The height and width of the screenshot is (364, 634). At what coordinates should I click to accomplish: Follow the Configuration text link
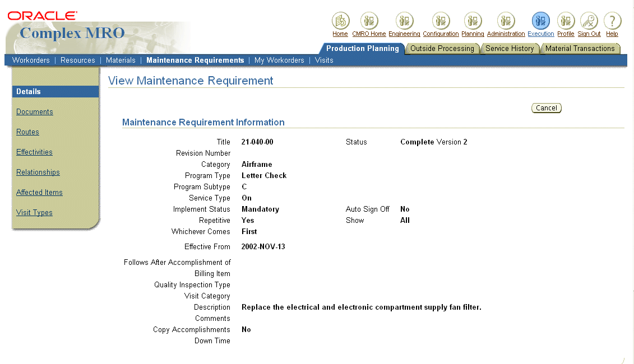coord(441,34)
